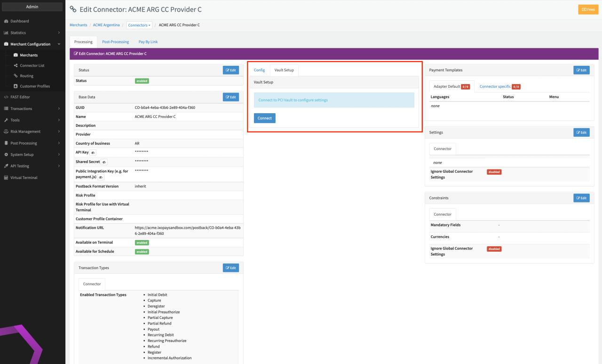The width and height of the screenshot is (602, 364).
Task: Click the Statistics chart icon
Action: tap(6, 33)
